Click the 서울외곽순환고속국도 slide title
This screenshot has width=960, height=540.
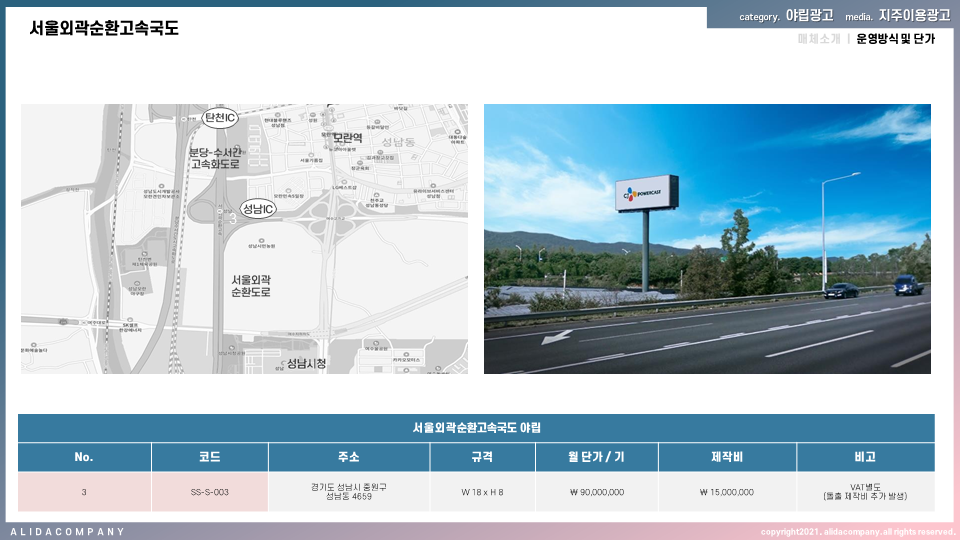[104, 28]
